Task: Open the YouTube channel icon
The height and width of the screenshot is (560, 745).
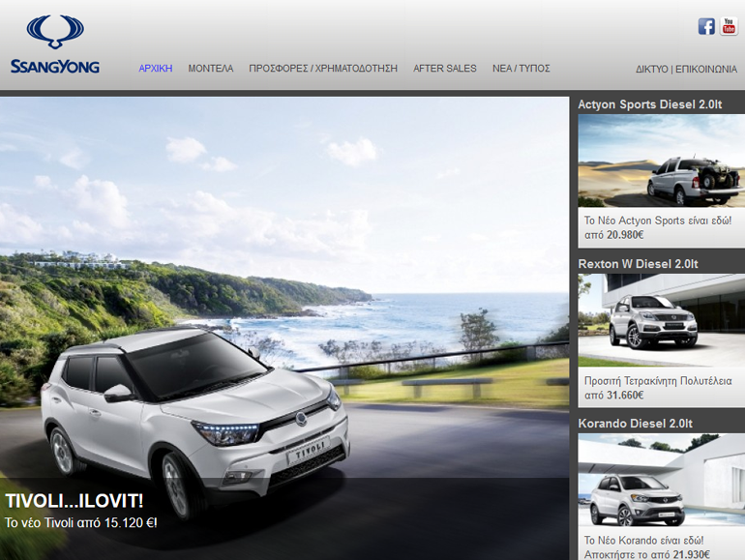Action: coord(729,26)
